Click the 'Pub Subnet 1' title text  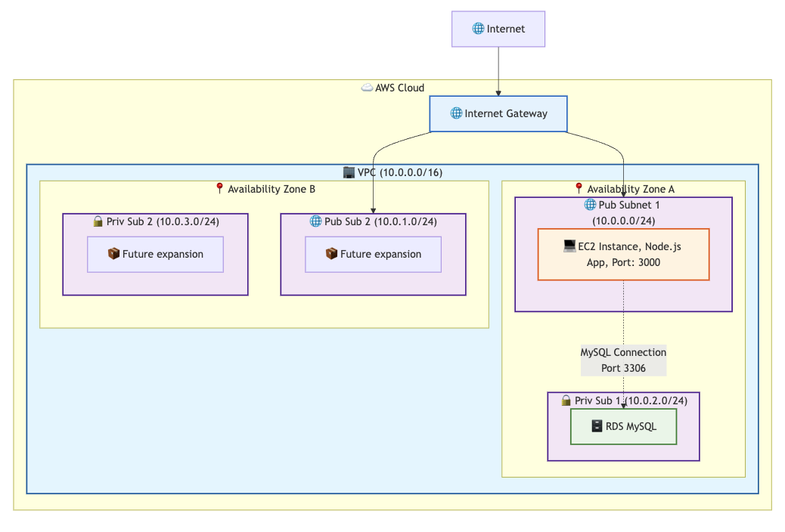(629, 205)
